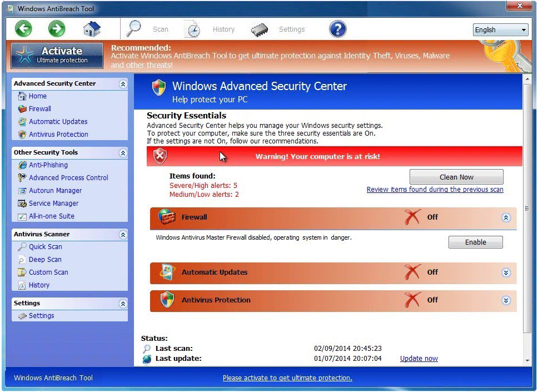Open Review items found during previous scan

click(435, 190)
